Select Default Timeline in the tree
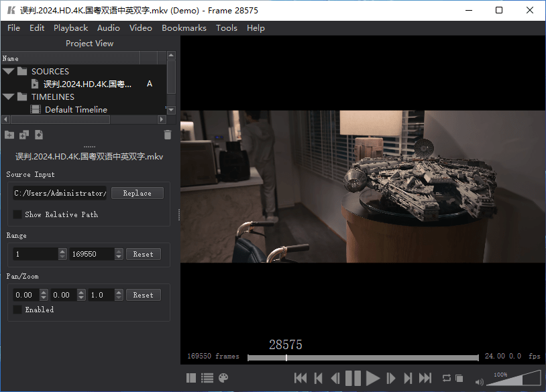The image size is (546, 392). tap(74, 109)
